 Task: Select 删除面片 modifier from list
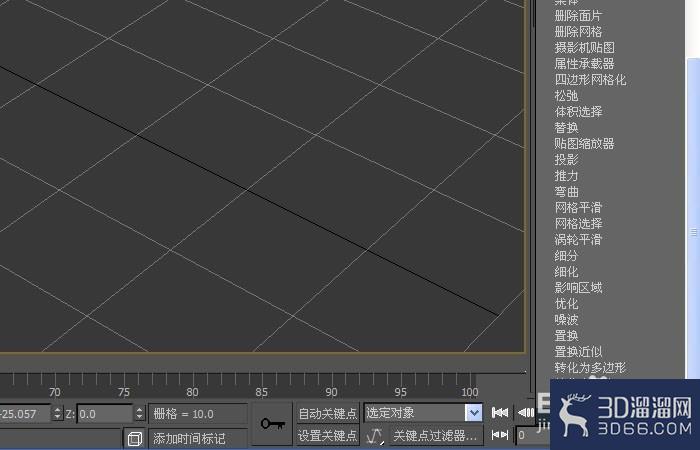[x=578, y=16]
